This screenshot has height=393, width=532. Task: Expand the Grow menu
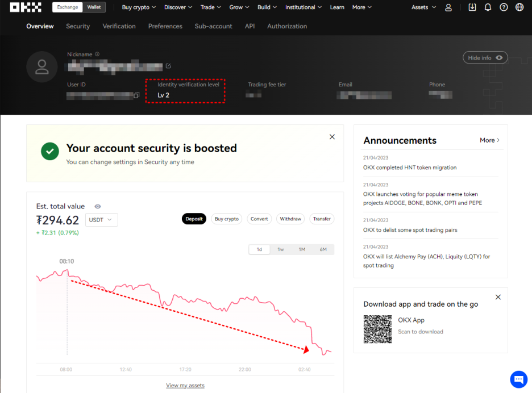[239, 7]
